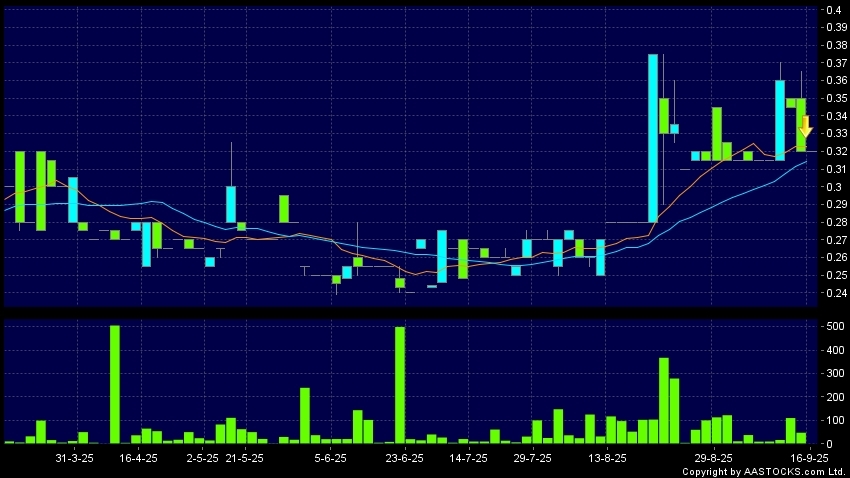This screenshot has width=850, height=478.
Task: Click the 0.25 price axis value
Action: [837, 275]
